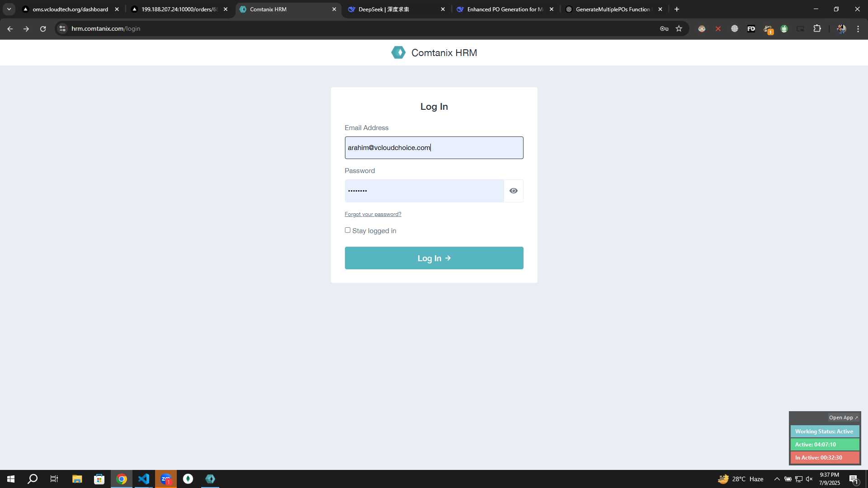
Task: Open the network tray icon
Action: click(799, 479)
